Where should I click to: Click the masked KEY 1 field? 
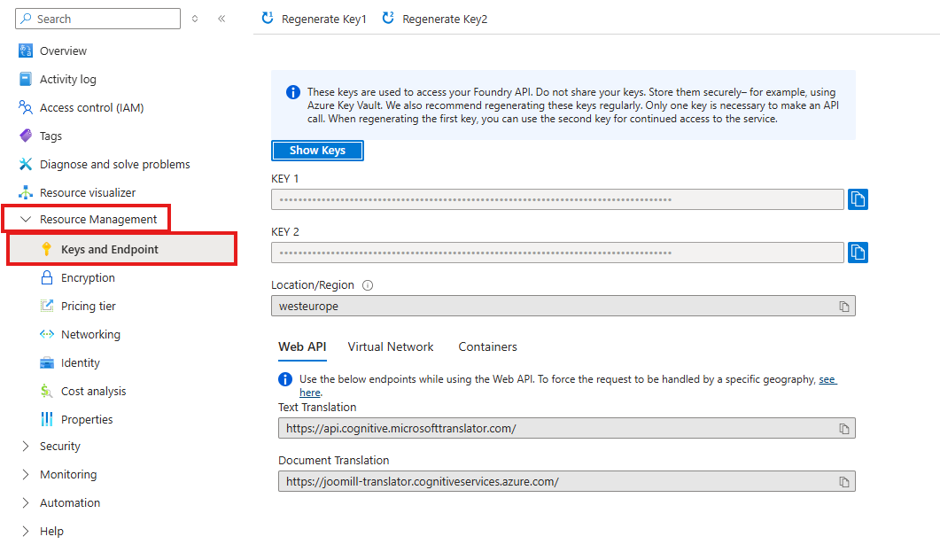click(557, 199)
